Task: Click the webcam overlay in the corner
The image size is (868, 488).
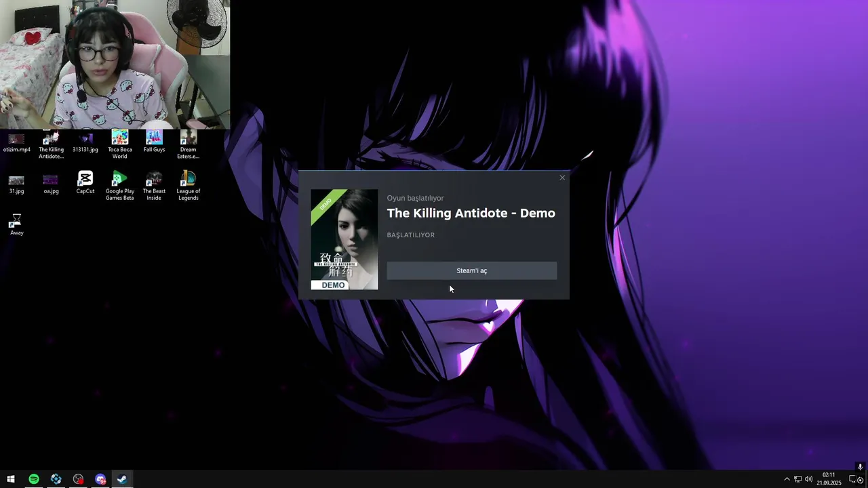Action: (115, 64)
